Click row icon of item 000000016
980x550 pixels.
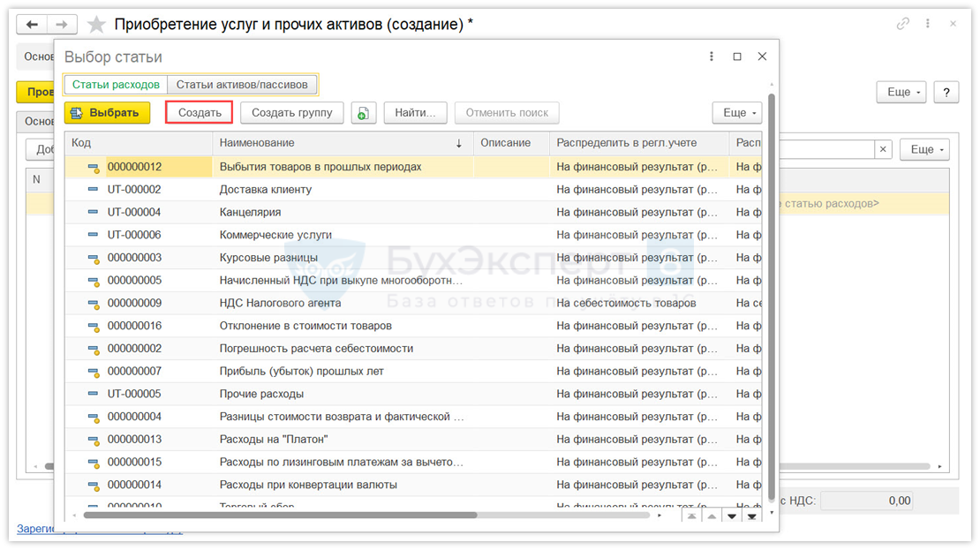(x=93, y=327)
